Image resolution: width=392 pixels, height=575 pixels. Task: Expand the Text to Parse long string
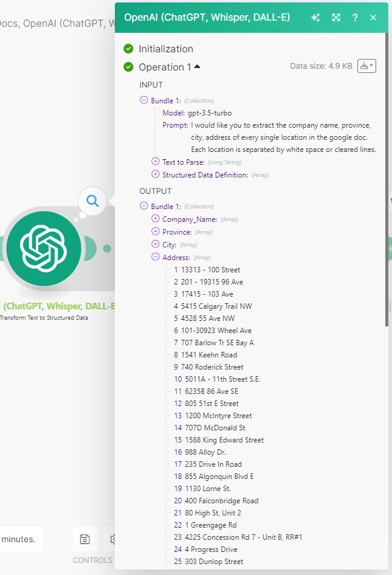tap(156, 161)
